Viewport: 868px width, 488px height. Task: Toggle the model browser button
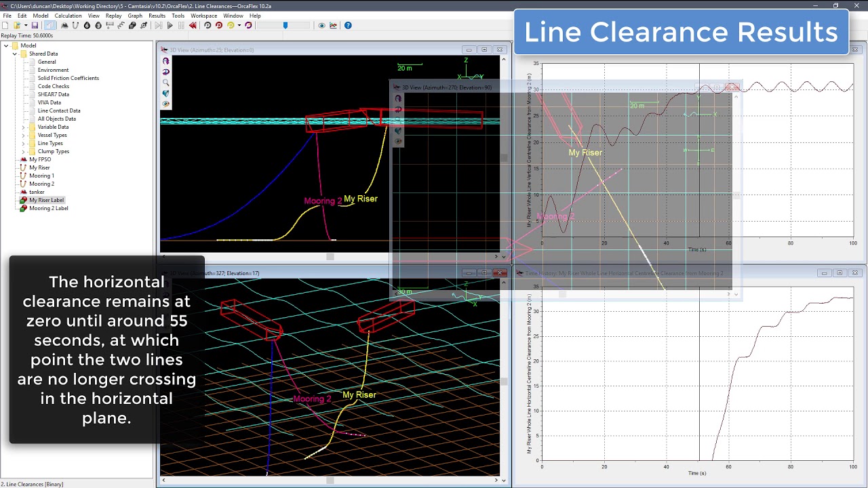pos(50,25)
